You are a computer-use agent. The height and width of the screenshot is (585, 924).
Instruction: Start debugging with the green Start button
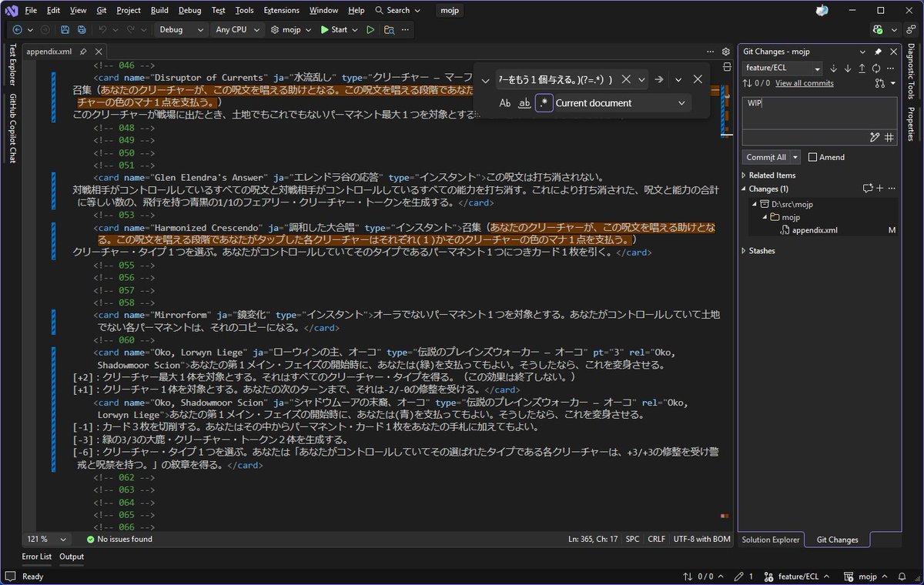(x=333, y=30)
